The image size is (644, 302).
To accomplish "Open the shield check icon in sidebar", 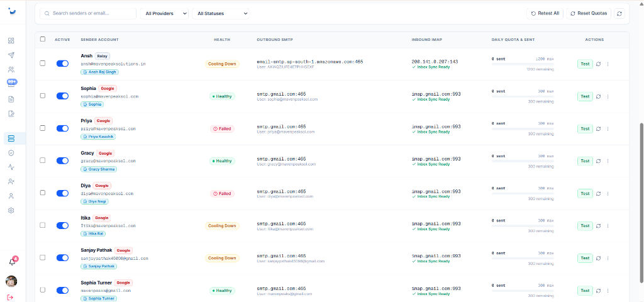I will pos(11,153).
